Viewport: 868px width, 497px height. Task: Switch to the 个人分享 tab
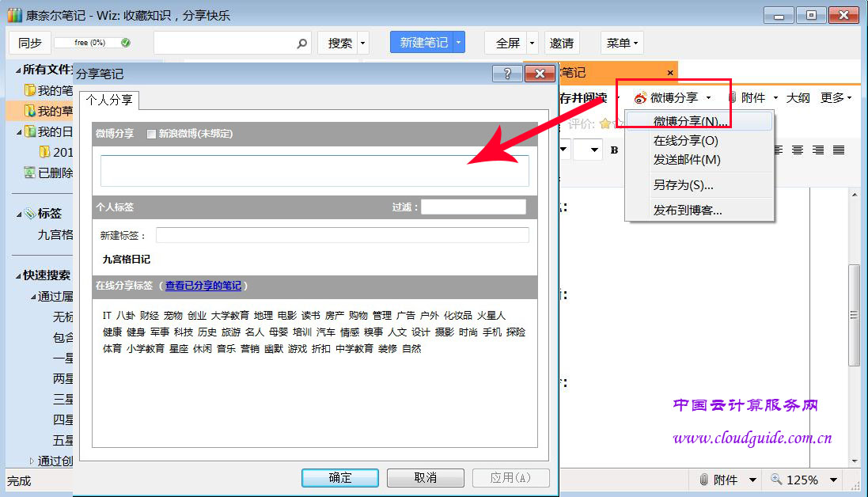(109, 101)
